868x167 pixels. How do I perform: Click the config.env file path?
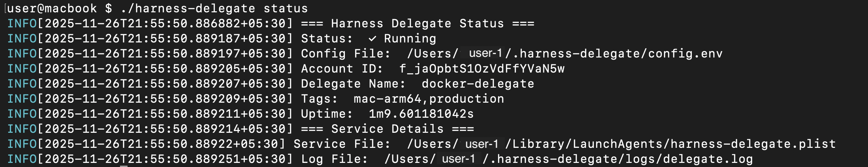click(x=565, y=54)
